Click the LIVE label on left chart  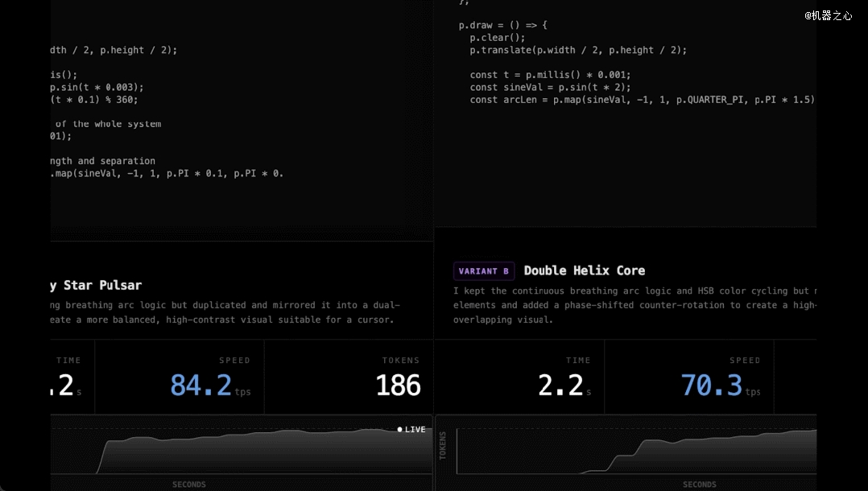click(x=415, y=430)
